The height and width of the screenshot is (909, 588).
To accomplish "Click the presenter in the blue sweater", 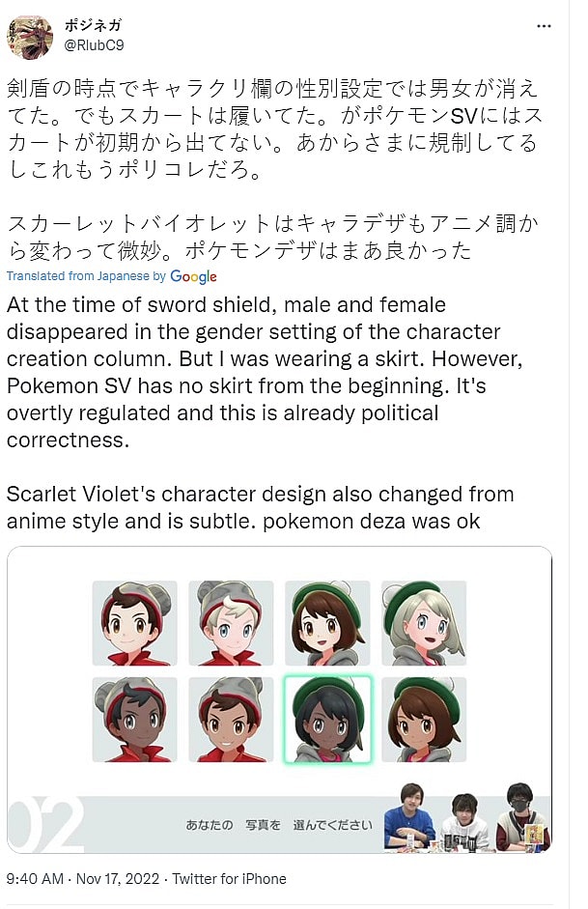I will click(409, 816).
